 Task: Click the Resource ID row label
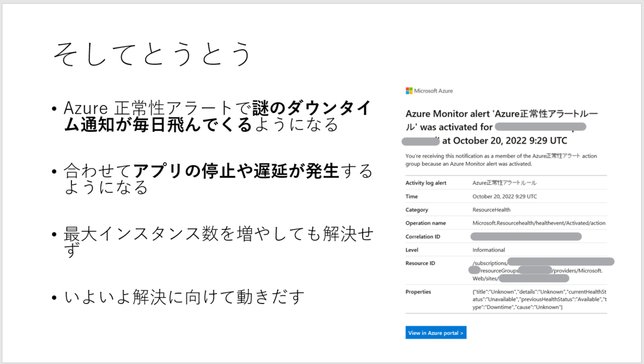point(421,263)
